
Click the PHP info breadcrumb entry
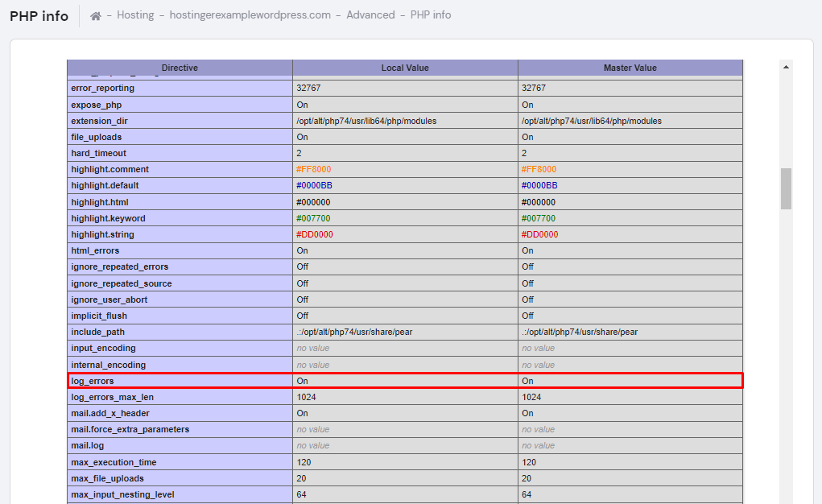click(x=431, y=14)
